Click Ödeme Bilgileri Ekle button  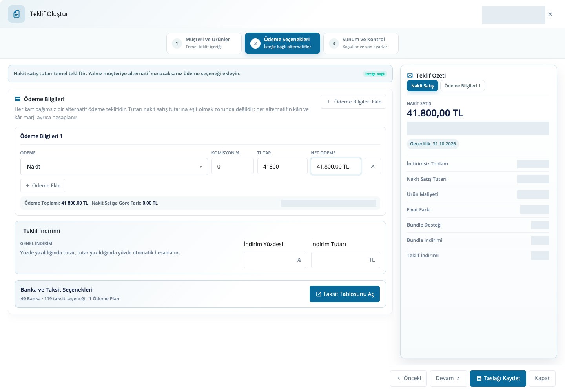(x=354, y=102)
